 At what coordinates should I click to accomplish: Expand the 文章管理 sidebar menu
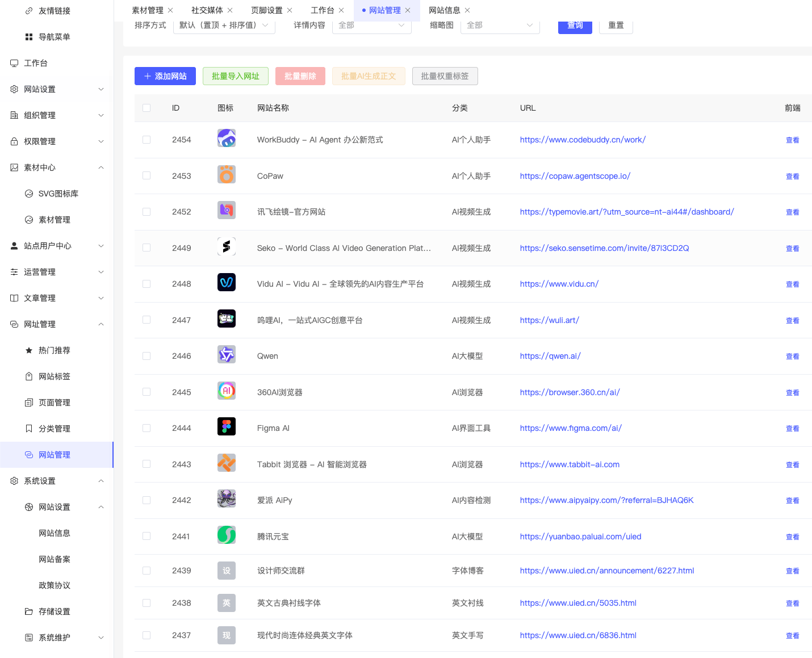[57, 298]
